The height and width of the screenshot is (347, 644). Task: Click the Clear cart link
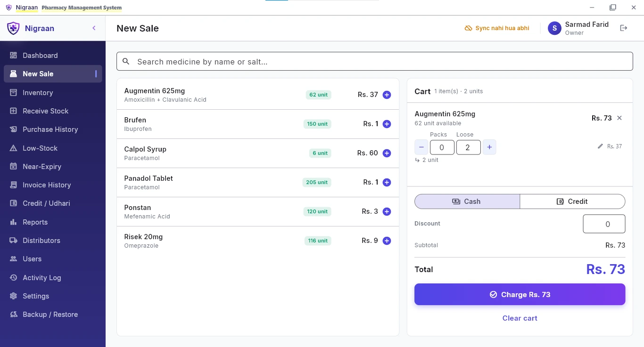pos(520,318)
